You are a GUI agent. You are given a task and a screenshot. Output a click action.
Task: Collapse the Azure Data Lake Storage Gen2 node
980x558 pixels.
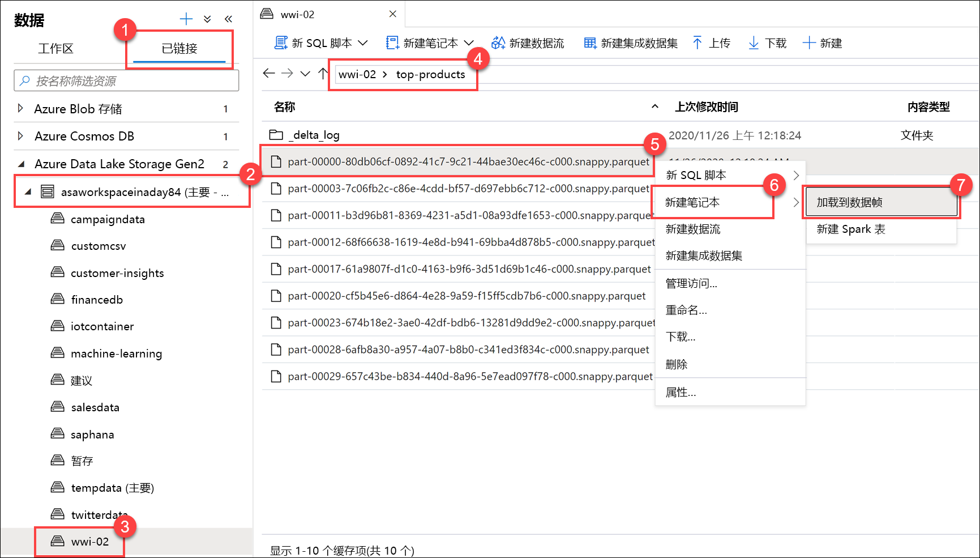(x=22, y=164)
